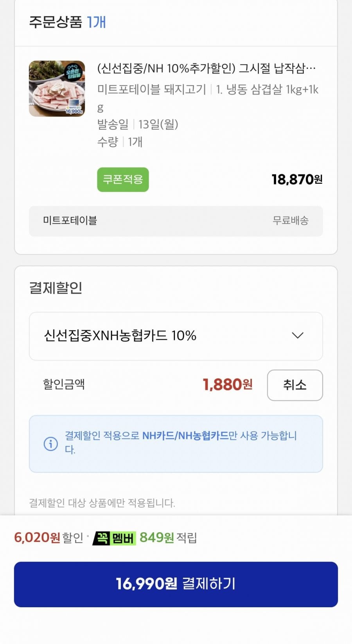
Task: Tap the 849원 적립 points text
Action: coord(168,538)
